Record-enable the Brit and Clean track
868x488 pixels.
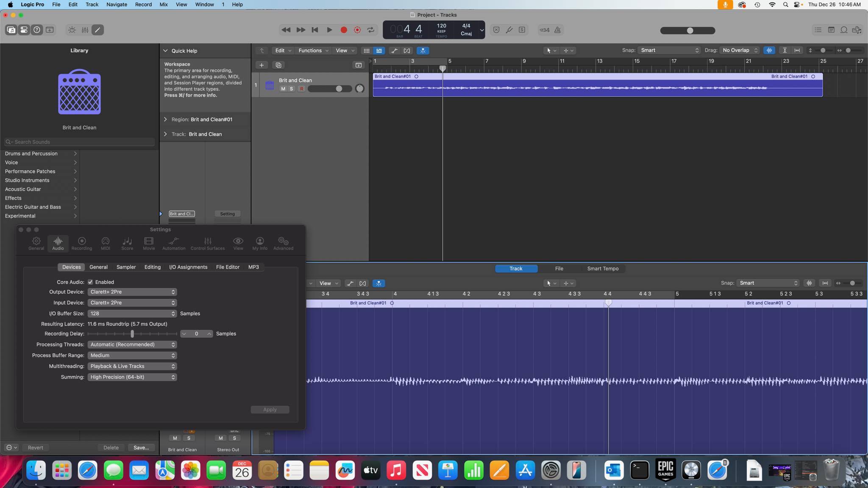(x=301, y=89)
